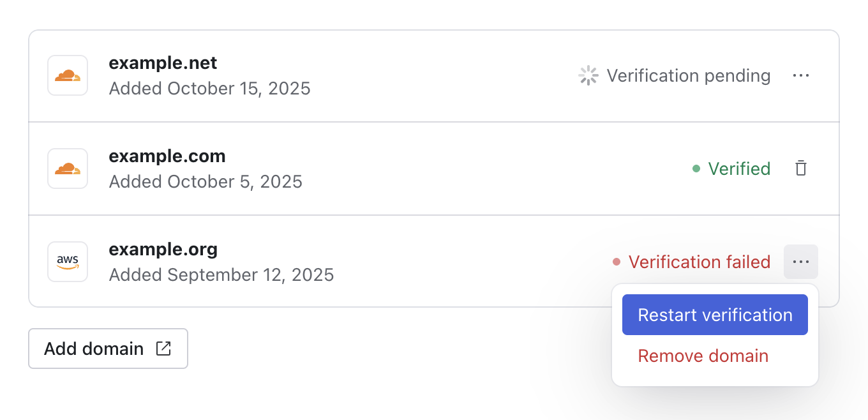Click the Verified status label for example.com

pos(739,169)
